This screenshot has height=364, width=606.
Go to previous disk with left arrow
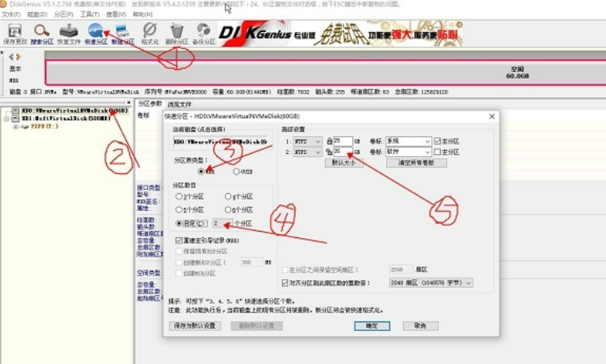point(11,57)
